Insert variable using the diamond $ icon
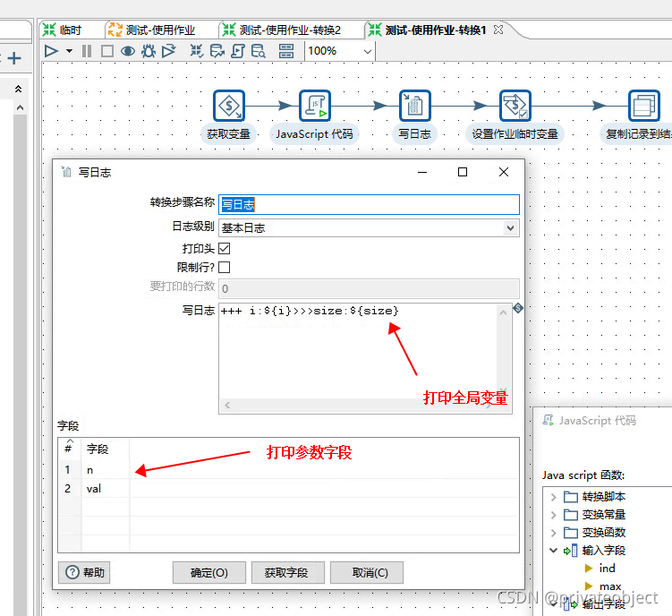This screenshot has width=672, height=616. click(x=518, y=308)
